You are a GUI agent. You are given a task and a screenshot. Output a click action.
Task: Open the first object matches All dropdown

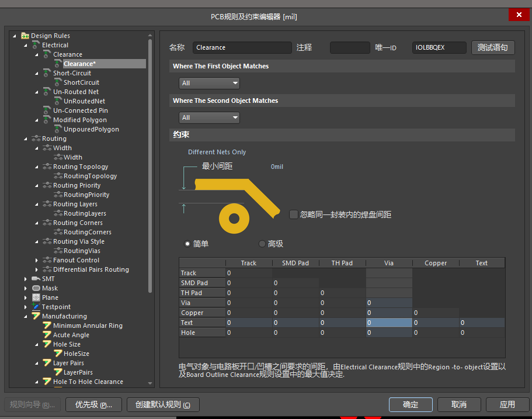pos(209,83)
